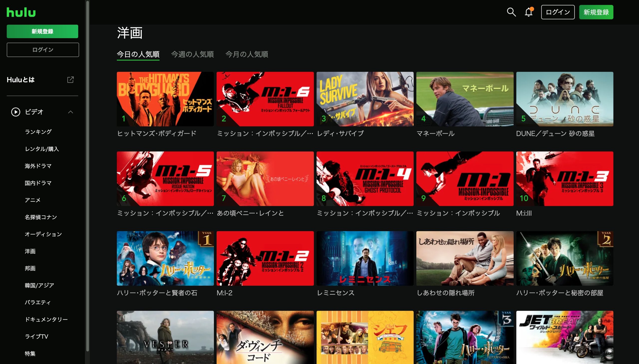Viewport: 639px width, 364px height.
Task: Open 特集 in the sidebar
Action: click(30, 354)
